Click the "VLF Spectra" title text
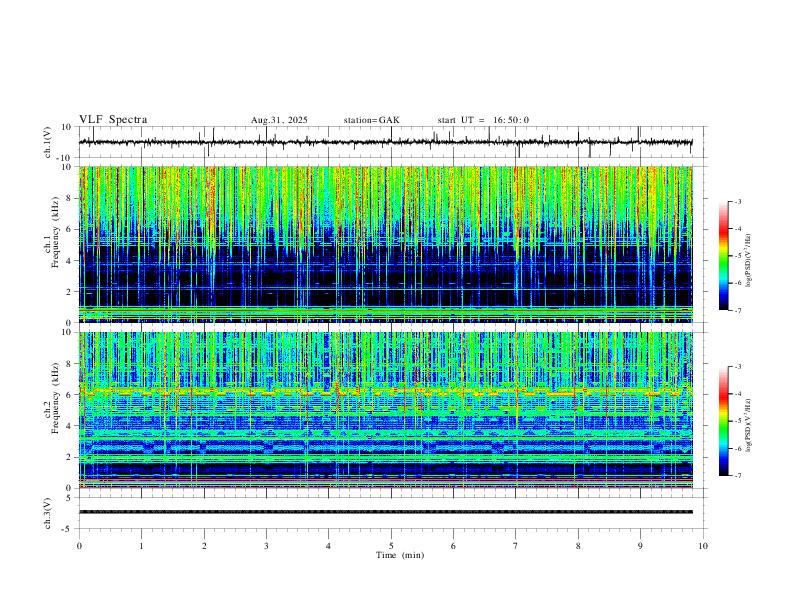 113,120
